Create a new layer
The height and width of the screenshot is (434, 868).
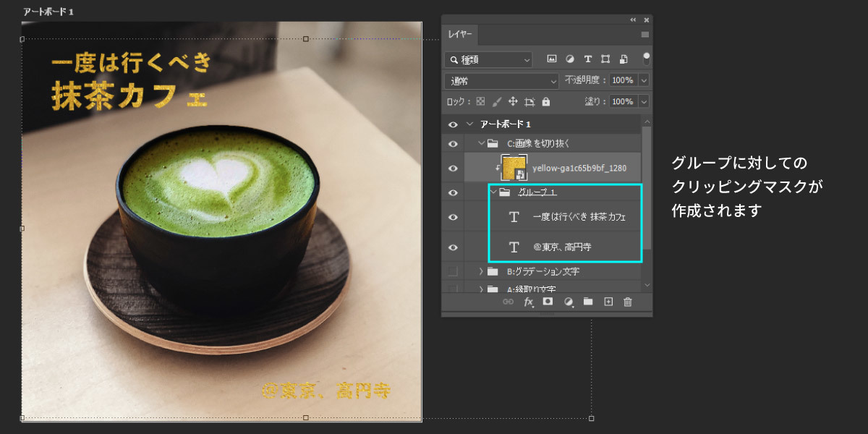pos(608,302)
